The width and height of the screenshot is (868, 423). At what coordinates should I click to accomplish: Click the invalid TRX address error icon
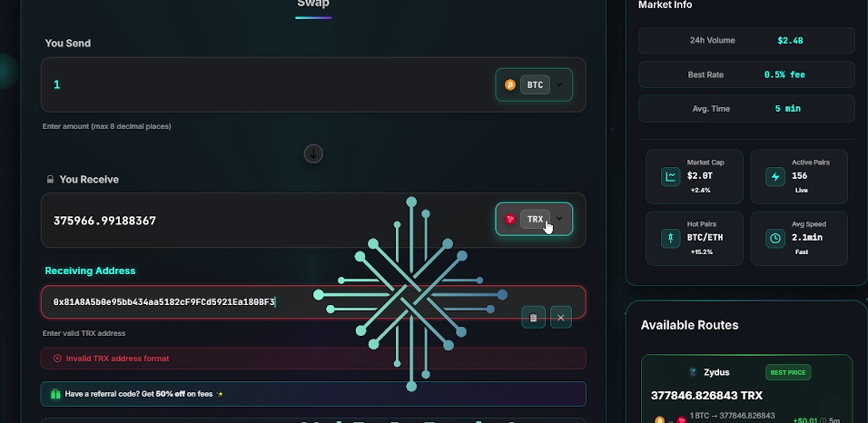(57, 359)
